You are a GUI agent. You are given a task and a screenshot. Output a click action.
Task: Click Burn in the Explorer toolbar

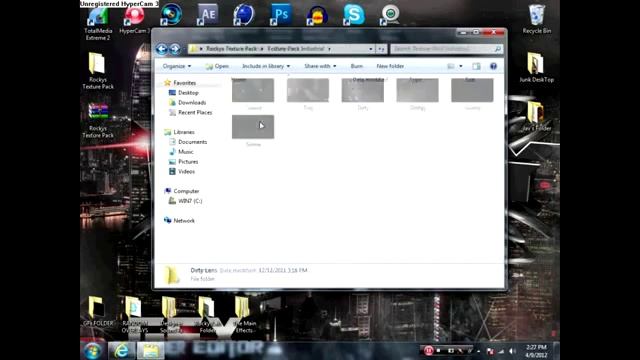tap(356, 66)
